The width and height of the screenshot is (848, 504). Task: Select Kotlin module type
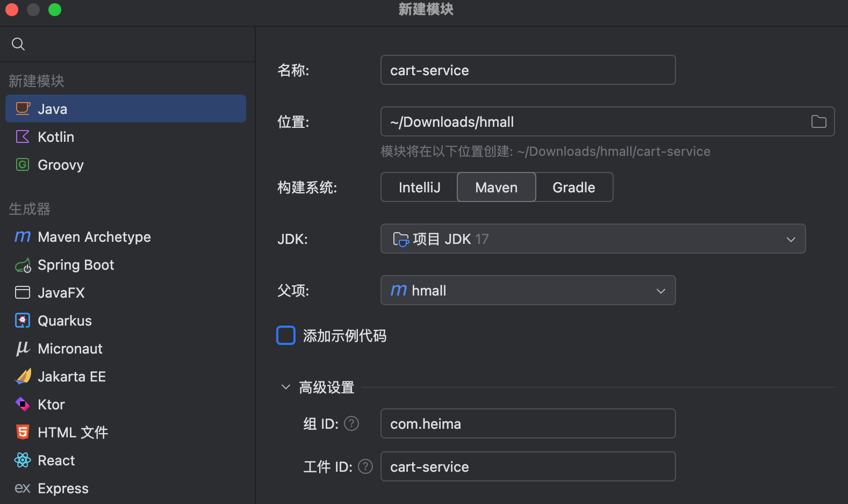click(x=126, y=136)
